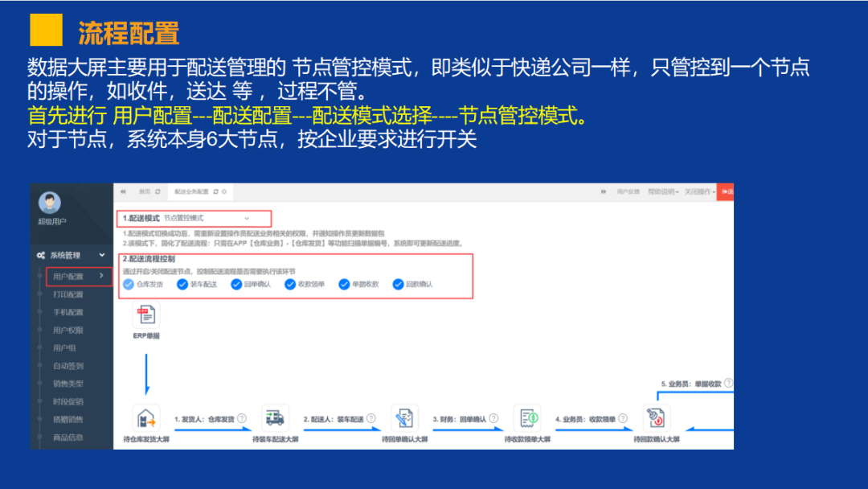Screen dimensions: 868x489
Task: Close the 配送业务配置 tab with its circle icon
Action: (x=224, y=191)
